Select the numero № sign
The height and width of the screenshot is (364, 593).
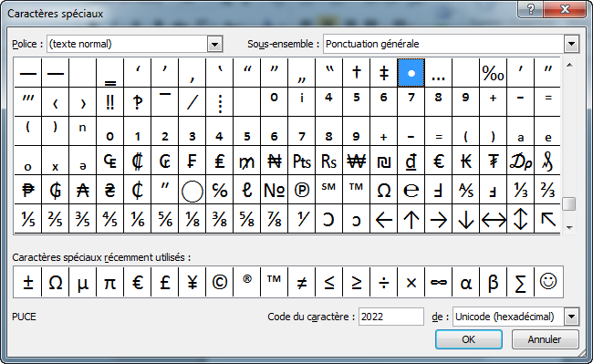click(x=275, y=190)
